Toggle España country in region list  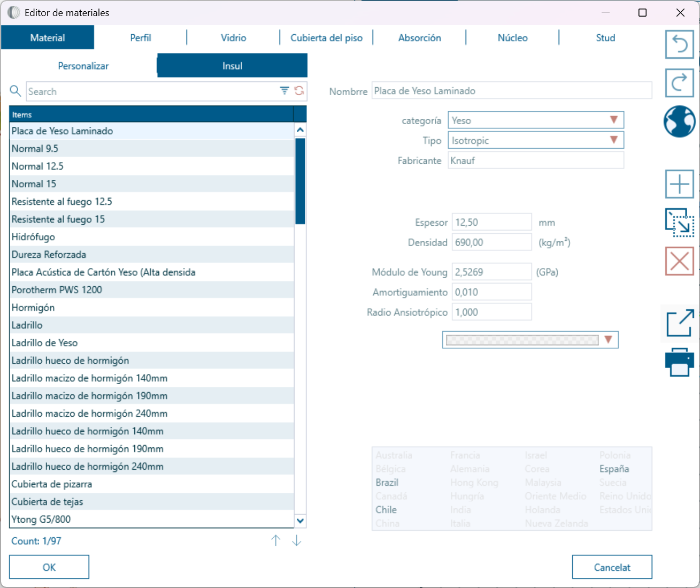point(614,469)
